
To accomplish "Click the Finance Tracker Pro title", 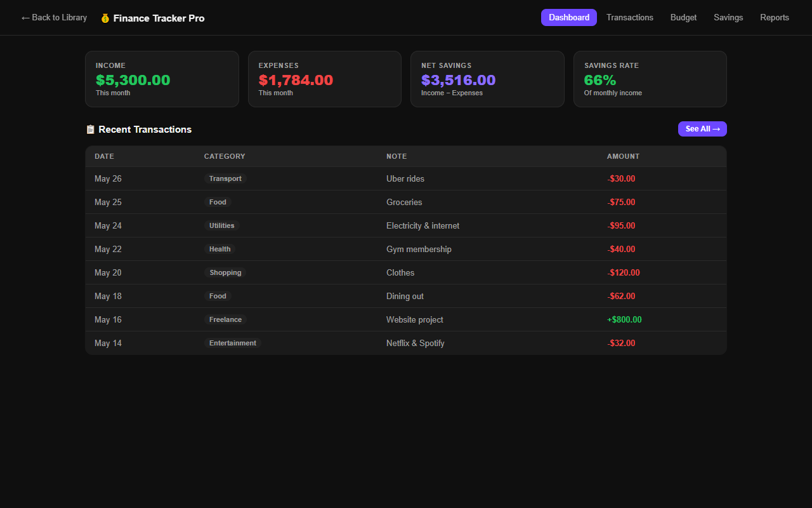I will (x=159, y=18).
